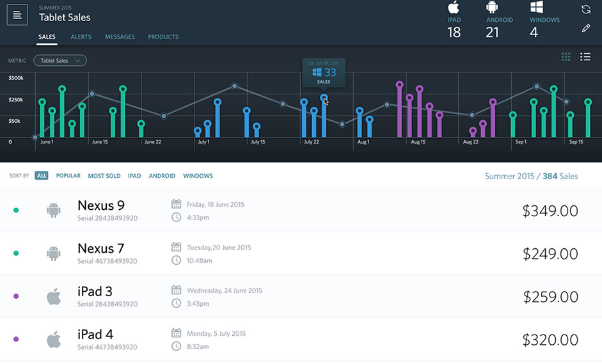Click the highlighted blue chart point under tooltip
Viewport: 602px width, 364px height.
(x=324, y=98)
